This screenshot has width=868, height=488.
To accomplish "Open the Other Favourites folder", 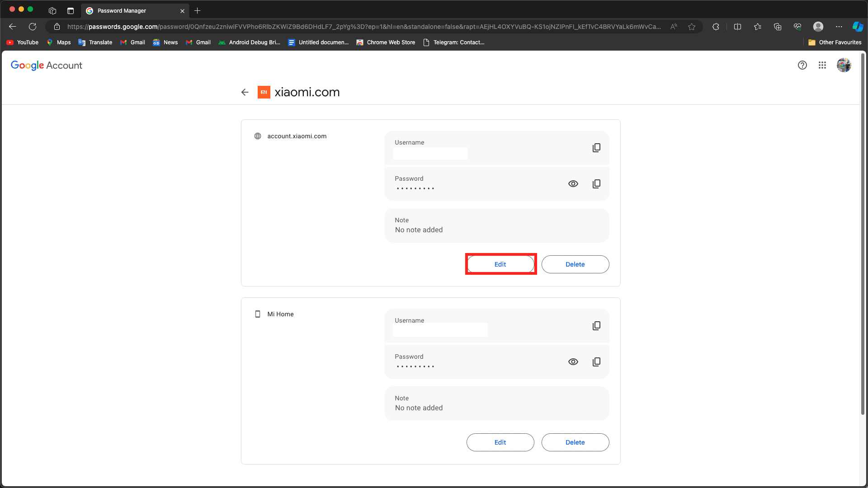I will pos(835,42).
